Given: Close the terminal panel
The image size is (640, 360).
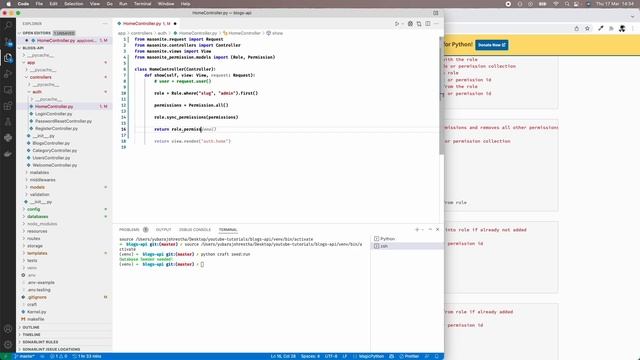Looking at the screenshot, I should 438,230.
